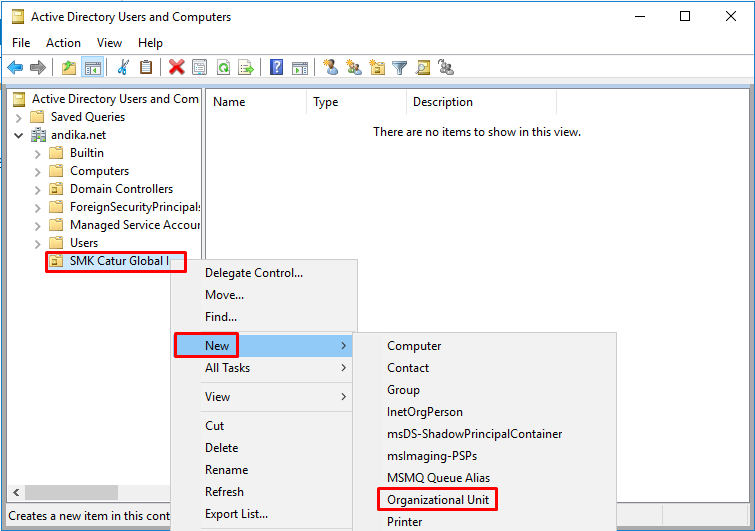This screenshot has width=755, height=531.
Task: Click the Cut scissors icon
Action: click(x=123, y=67)
